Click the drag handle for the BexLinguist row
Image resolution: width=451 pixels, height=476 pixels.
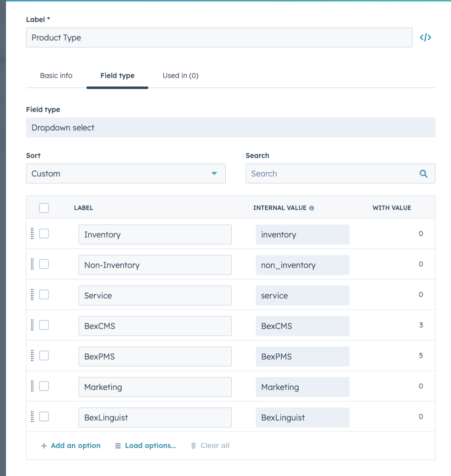pos(33,416)
